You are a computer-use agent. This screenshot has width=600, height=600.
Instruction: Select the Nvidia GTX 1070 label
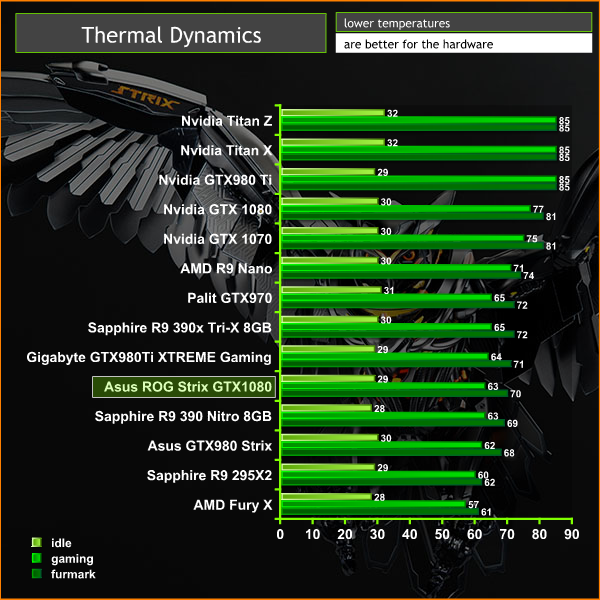218,239
